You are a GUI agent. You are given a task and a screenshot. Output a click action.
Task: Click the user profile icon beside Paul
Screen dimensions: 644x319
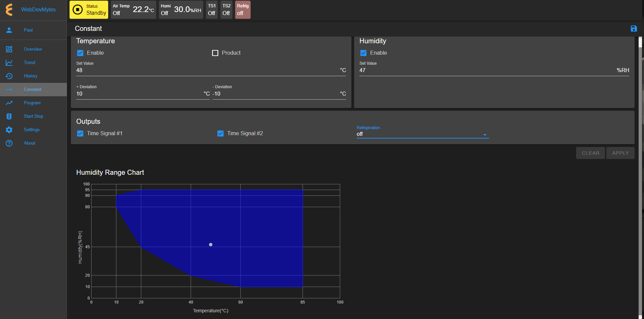(x=9, y=30)
